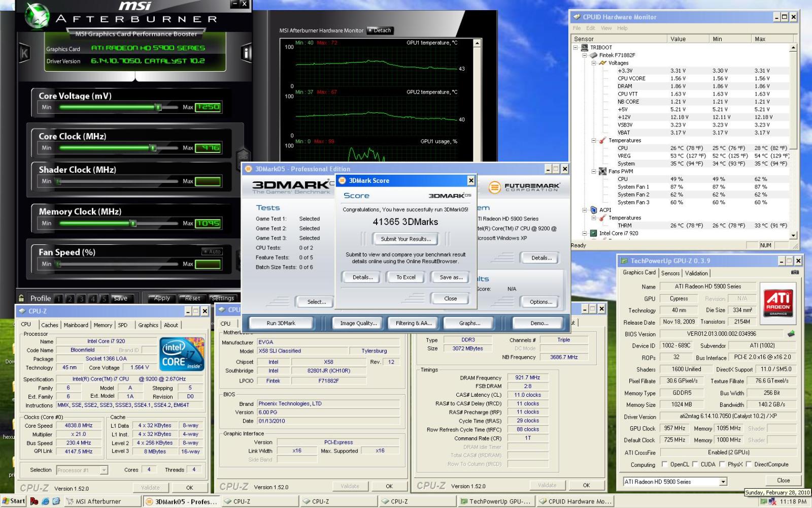Click the green monitor tray icon
The width and height of the screenshot is (812, 508).
tap(763, 501)
